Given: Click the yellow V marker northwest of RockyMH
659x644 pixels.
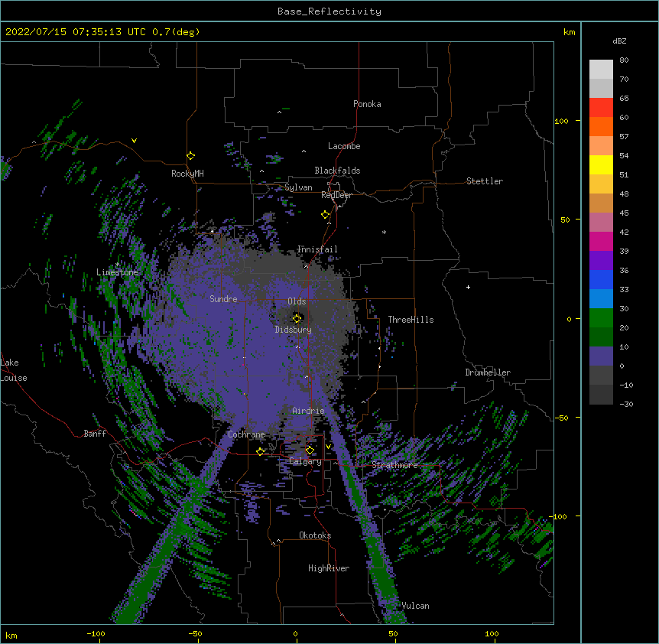Looking at the screenshot, I should [x=134, y=141].
